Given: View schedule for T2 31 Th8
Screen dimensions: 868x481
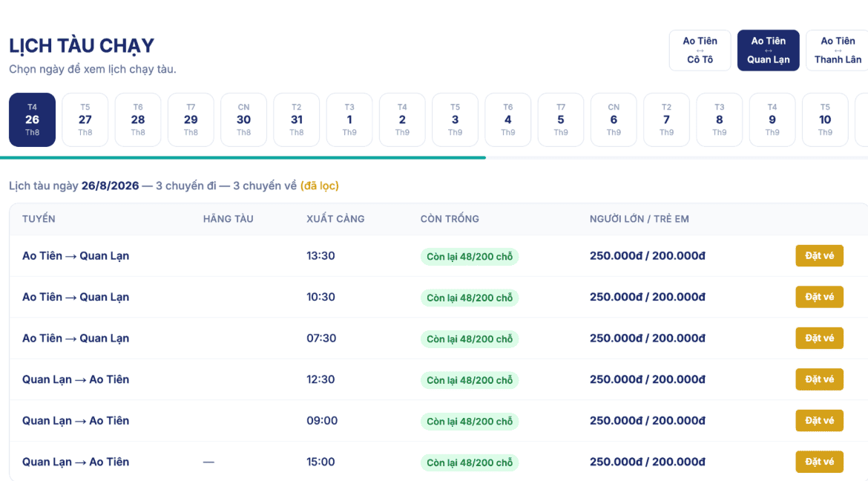Looking at the screenshot, I should tap(297, 120).
